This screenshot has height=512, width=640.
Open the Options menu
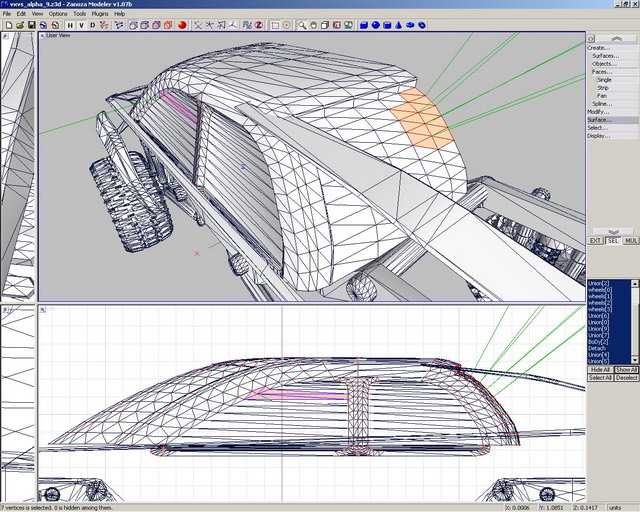pos(58,14)
